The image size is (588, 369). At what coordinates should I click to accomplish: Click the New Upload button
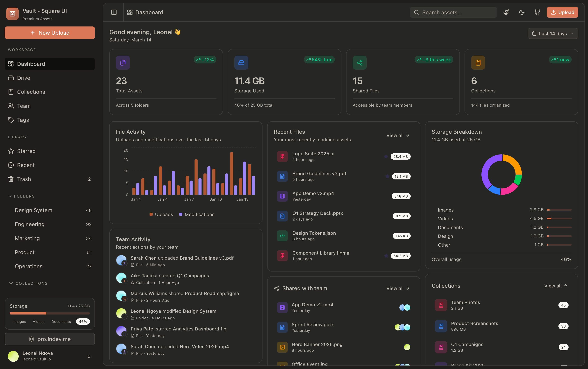pos(50,33)
